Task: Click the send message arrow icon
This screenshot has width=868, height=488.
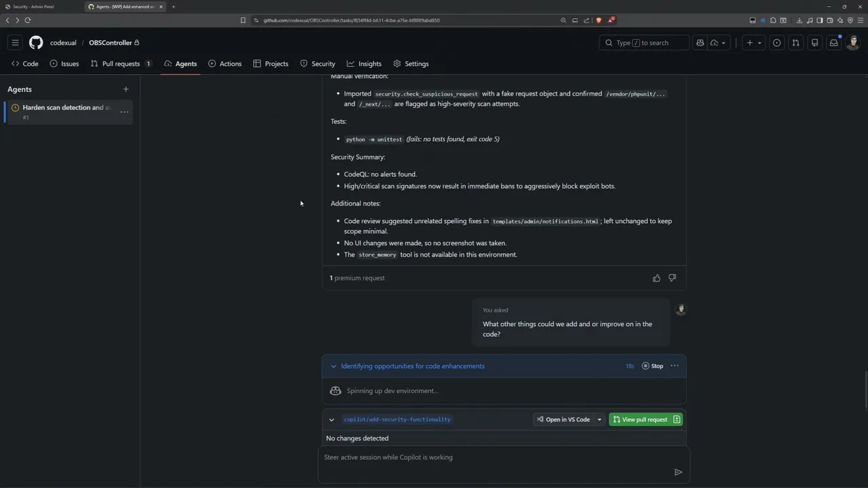Action: [x=678, y=472]
